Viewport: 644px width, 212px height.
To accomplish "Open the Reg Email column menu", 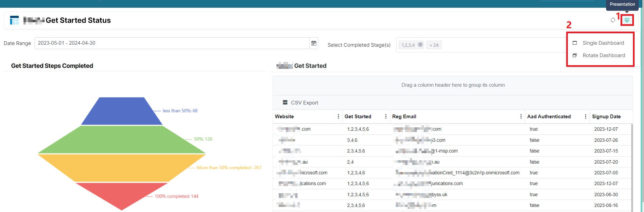I will click(x=521, y=117).
